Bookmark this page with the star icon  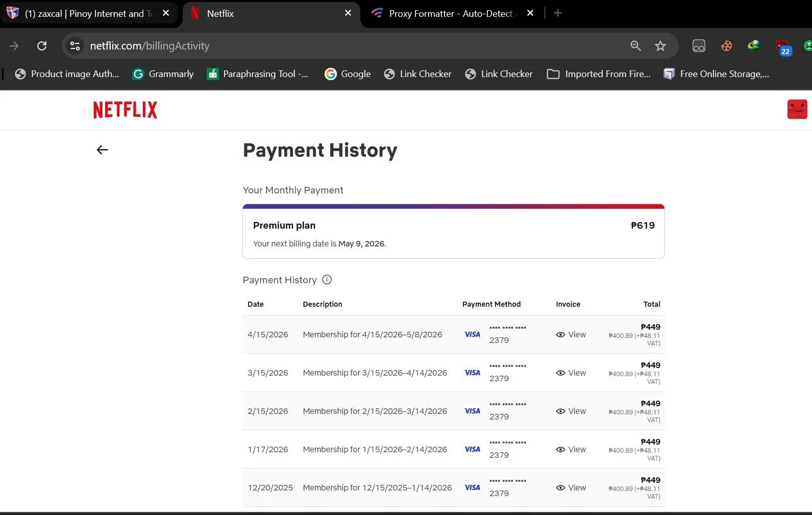[660, 46]
